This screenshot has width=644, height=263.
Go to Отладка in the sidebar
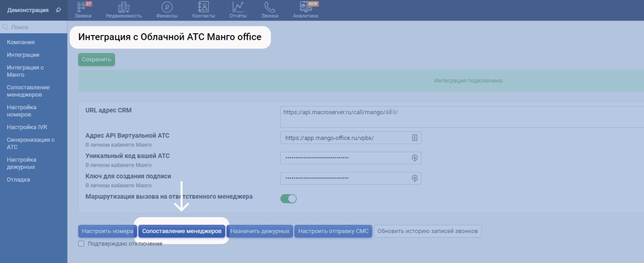point(19,179)
